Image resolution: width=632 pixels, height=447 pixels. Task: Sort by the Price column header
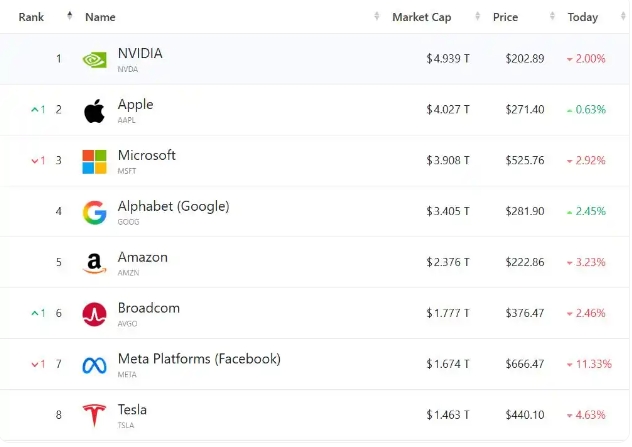(x=505, y=17)
